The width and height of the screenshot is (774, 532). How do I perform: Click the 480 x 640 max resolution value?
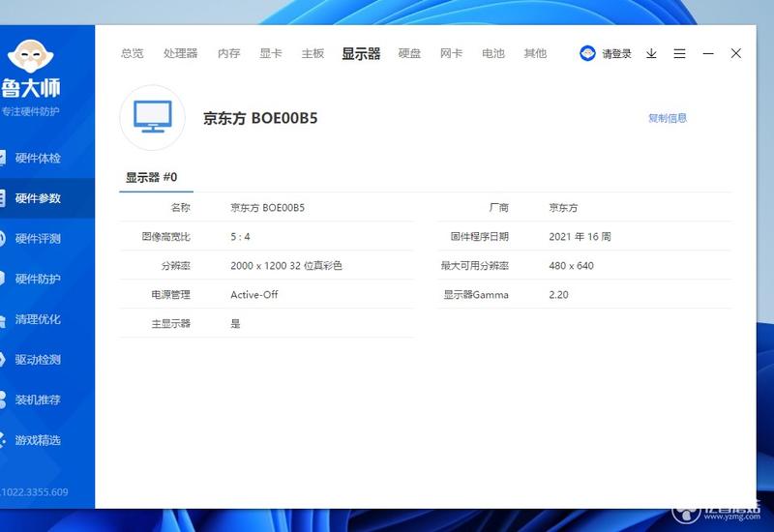[x=571, y=265]
